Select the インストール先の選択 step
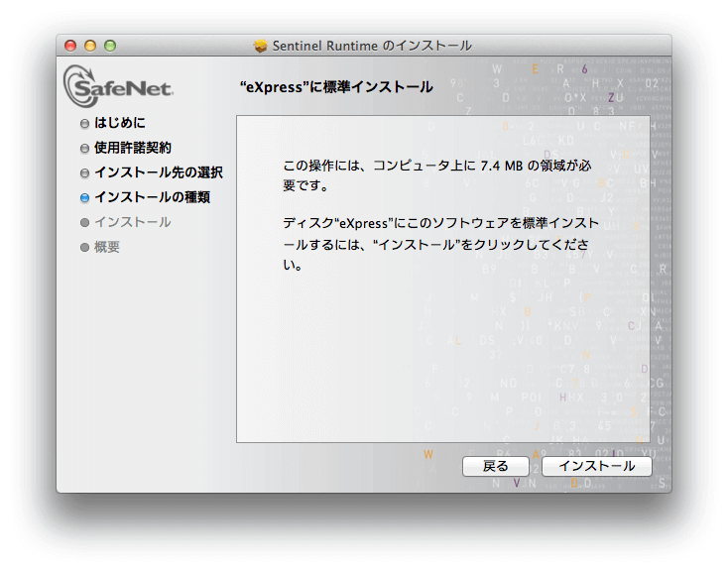Viewport: 728px width, 571px height. (159, 172)
